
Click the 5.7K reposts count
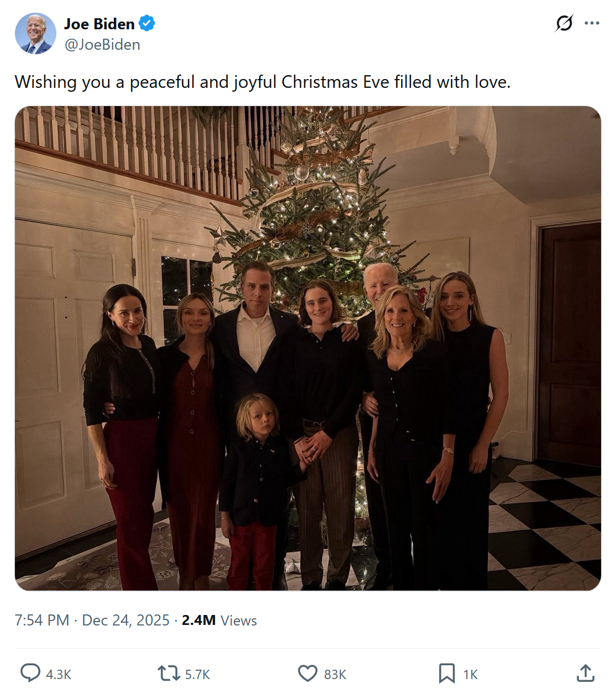click(x=197, y=675)
